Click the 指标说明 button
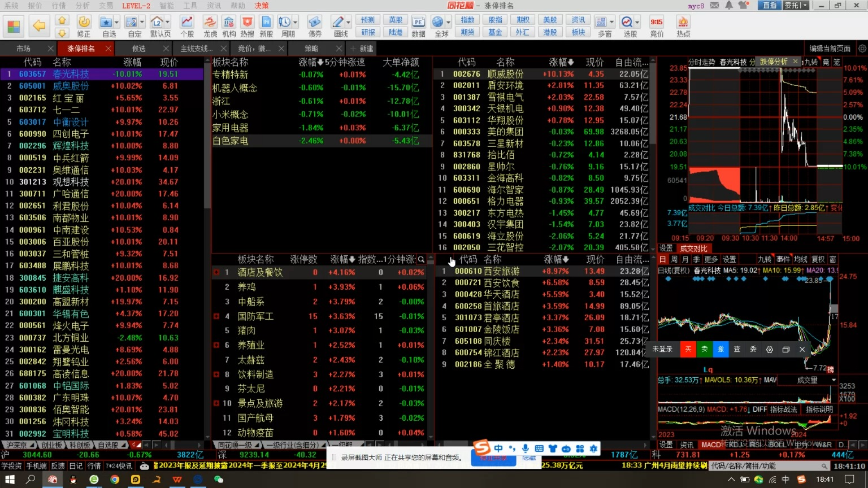868x488 pixels. pyautogui.click(x=819, y=409)
